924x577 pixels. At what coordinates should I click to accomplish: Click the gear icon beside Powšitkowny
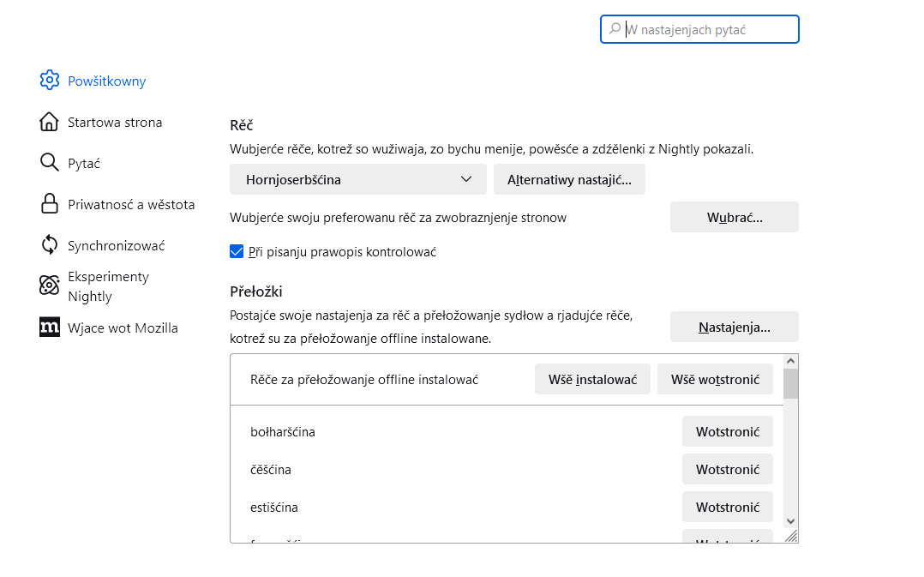point(50,81)
